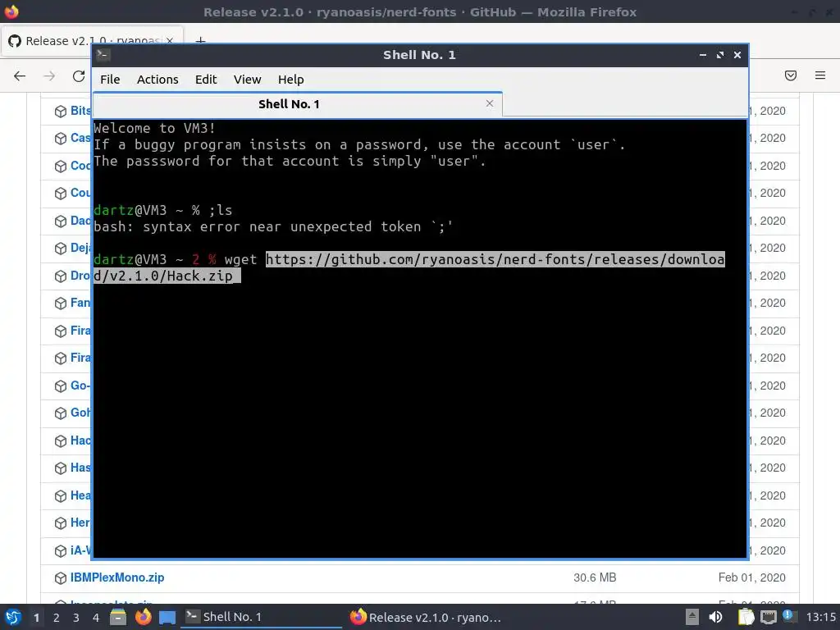Viewport: 840px width, 630px height.
Task: Open the Edit menu in the terminal
Action: (x=206, y=80)
